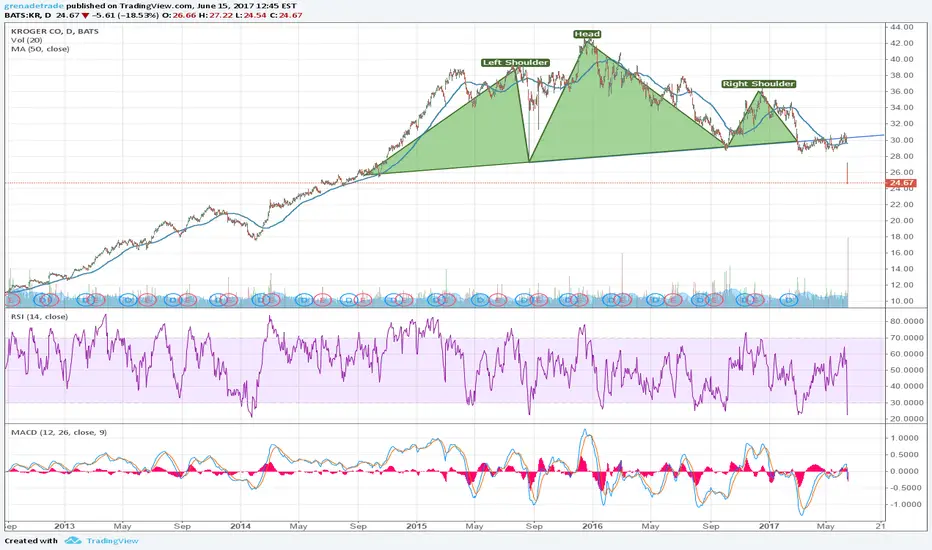Click the 2017 label on the time axis
This screenshot has width=932, height=550.
click(x=769, y=526)
